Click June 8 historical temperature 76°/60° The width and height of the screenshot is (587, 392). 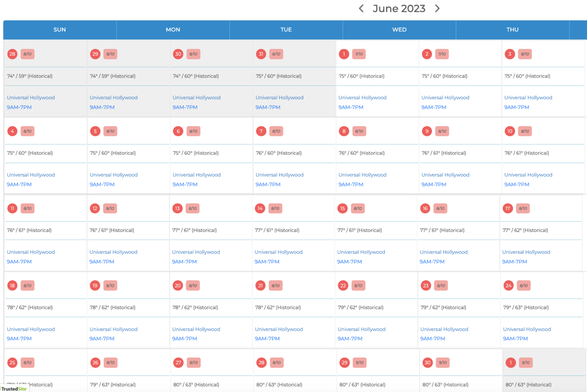(x=362, y=153)
